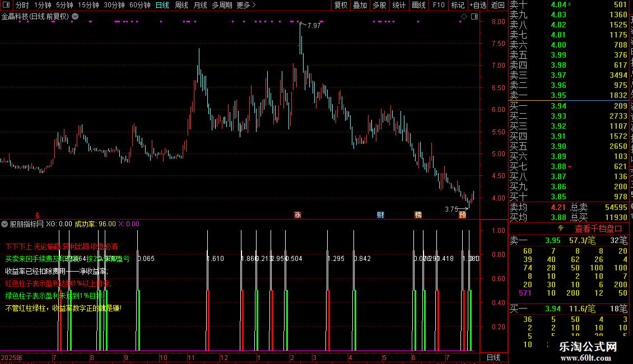Image resolution: width=633 pixels, height=364 pixels.
Task: Click the red S marker on timeline
Action: coord(38,216)
